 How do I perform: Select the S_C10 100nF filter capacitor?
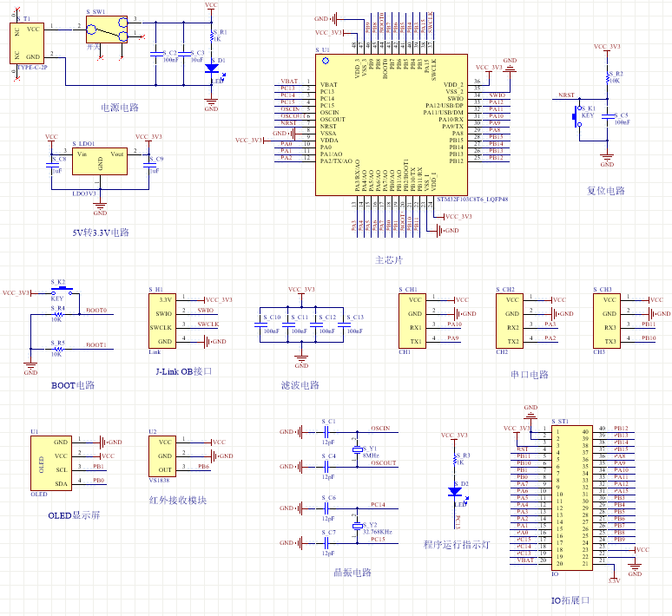point(260,324)
